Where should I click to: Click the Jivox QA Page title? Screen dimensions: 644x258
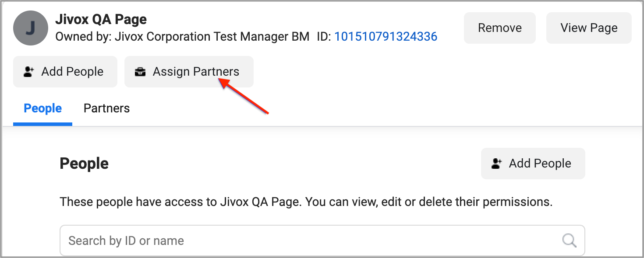(101, 19)
